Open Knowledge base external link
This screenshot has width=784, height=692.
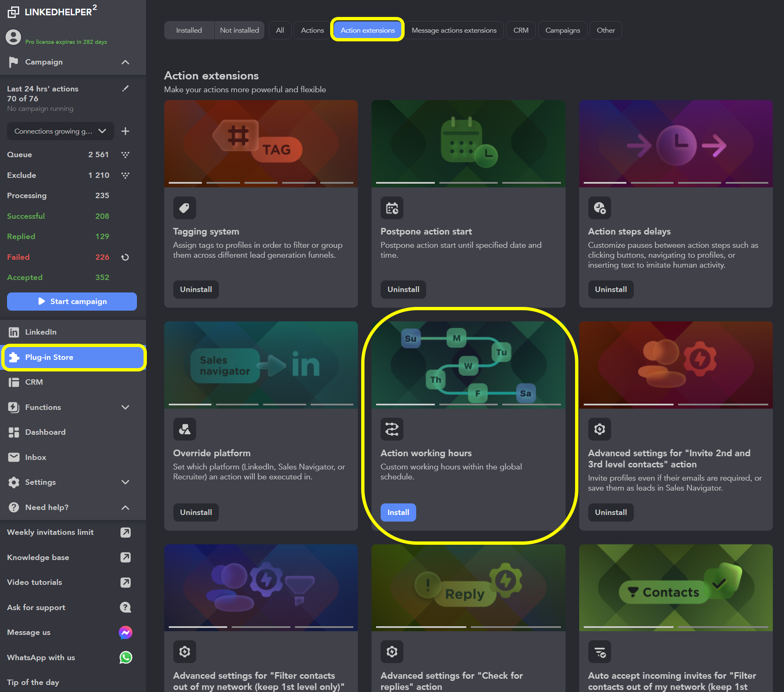(x=125, y=558)
